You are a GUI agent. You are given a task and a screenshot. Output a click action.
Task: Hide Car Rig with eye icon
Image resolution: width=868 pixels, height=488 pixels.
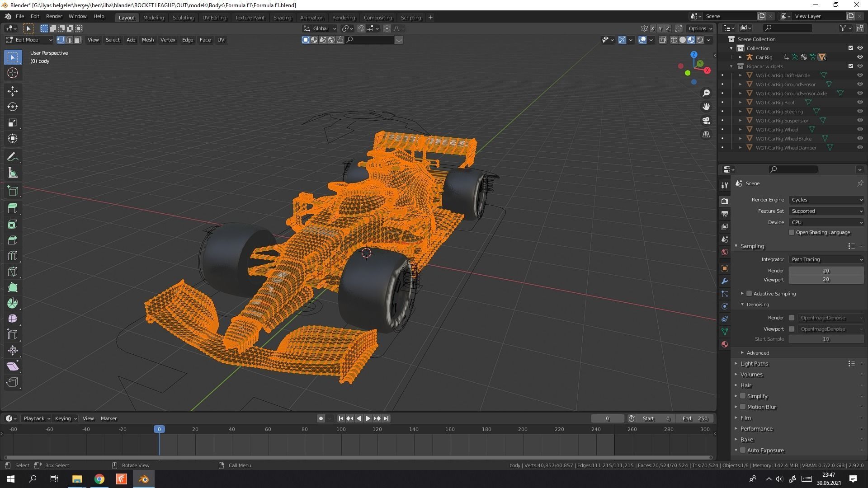coord(860,57)
